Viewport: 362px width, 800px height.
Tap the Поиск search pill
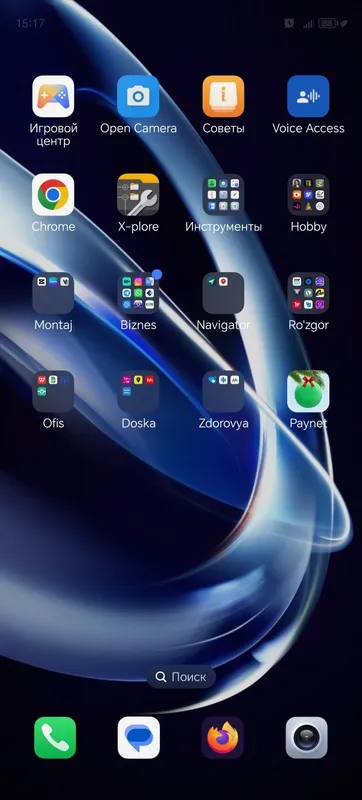181,677
